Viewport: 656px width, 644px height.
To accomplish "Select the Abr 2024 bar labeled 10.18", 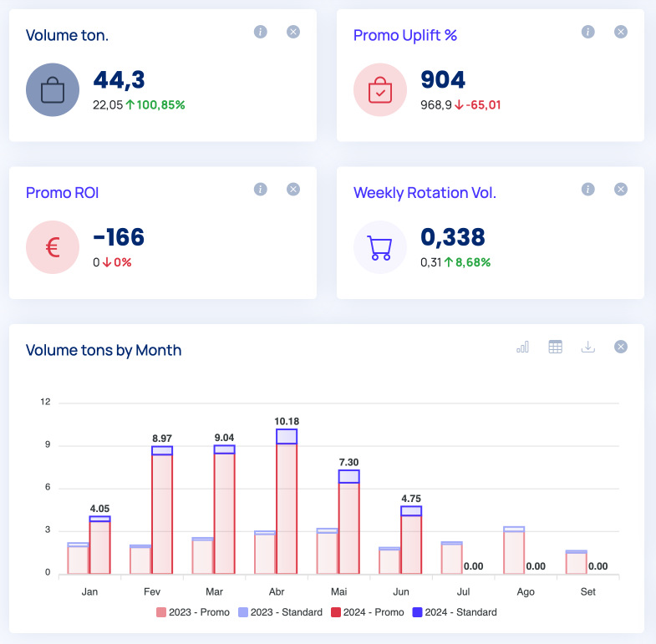I will [x=287, y=501].
